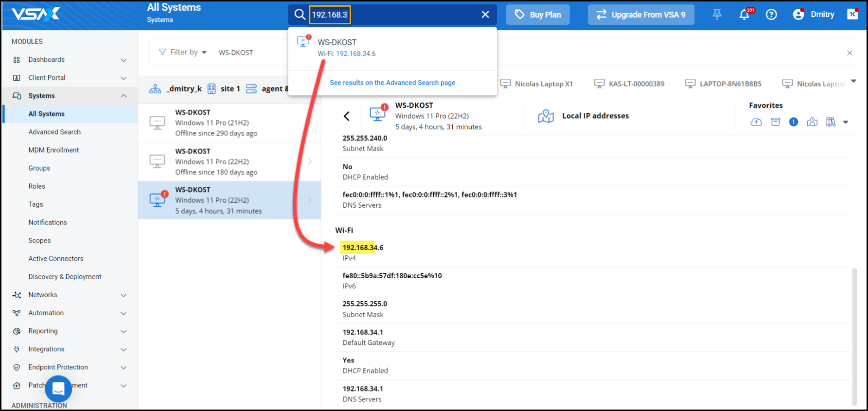Screen dimensions: 868x411
Task: Click the blue alert favorite icon
Action: tap(794, 122)
